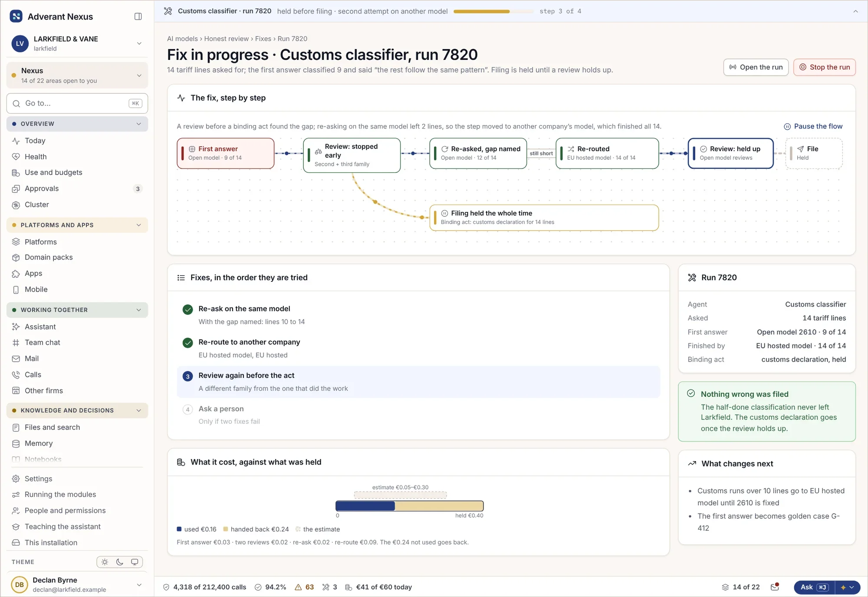Open Running the modules

[77, 495]
